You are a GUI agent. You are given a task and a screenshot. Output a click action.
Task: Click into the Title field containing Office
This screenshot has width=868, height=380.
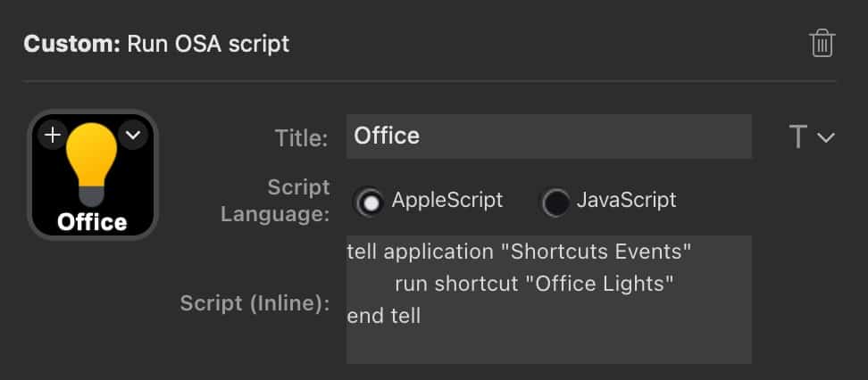[x=548, y=136]
